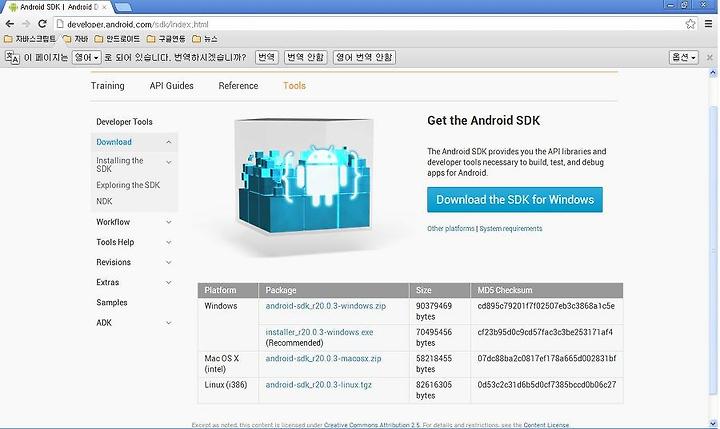The image size is (720, 429).
Task: Click the Android SDK cube image
Action: [x=304, y=177]
